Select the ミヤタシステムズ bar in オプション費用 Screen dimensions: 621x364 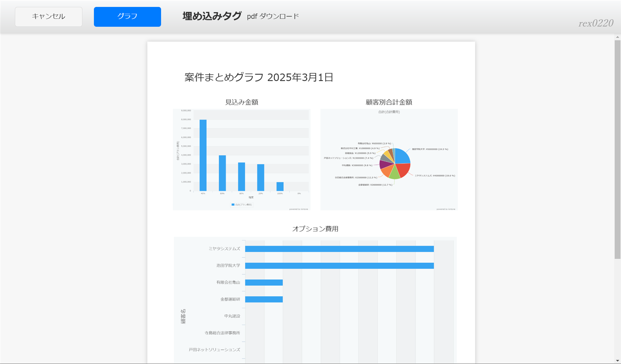(x=339, y=249)
